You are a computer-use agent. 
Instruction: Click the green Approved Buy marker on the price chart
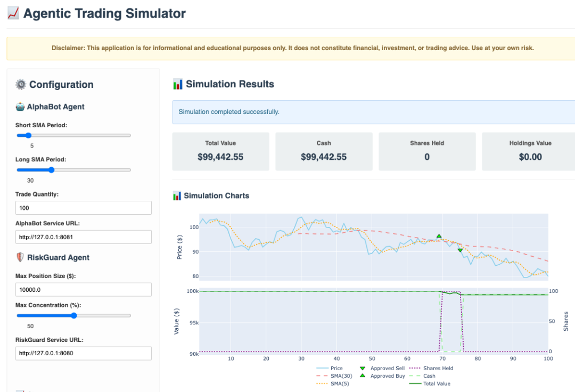(x=440, y=235)
